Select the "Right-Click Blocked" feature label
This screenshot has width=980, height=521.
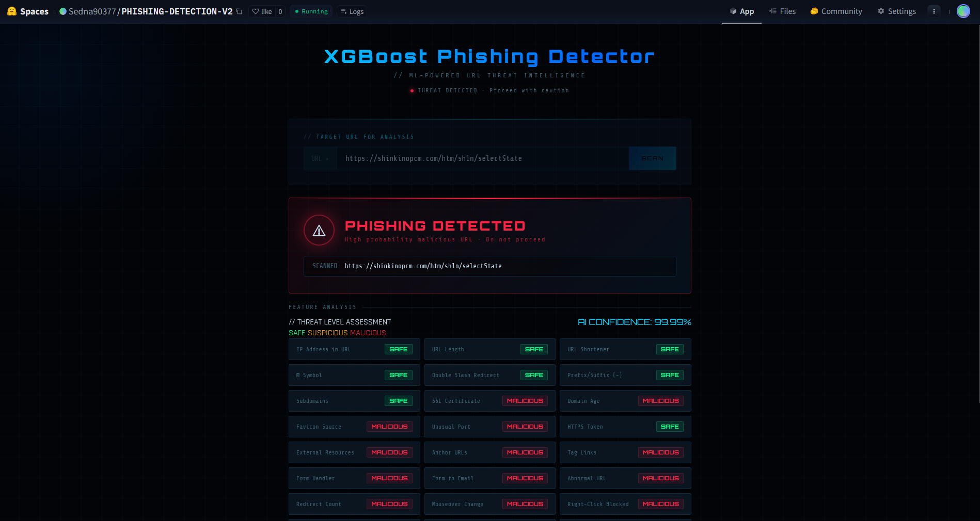click(598, 504)
